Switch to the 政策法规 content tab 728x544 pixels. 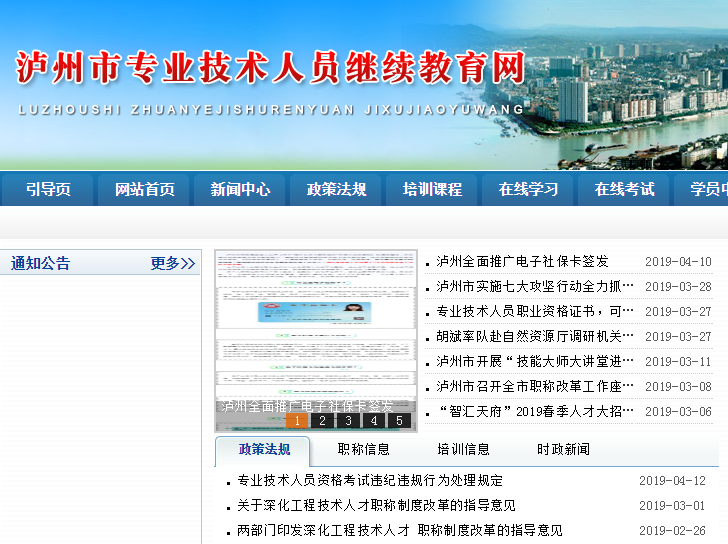(264, 449)
